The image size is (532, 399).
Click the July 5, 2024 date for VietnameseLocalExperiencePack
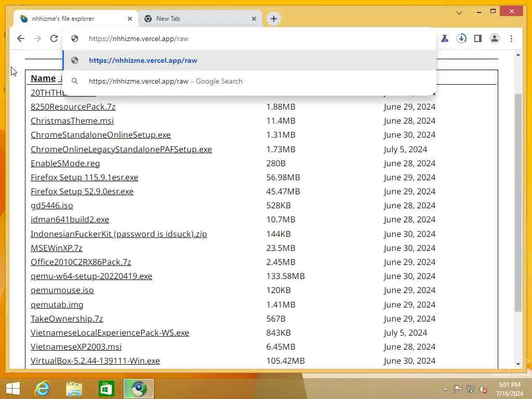(x=405, y=333)
